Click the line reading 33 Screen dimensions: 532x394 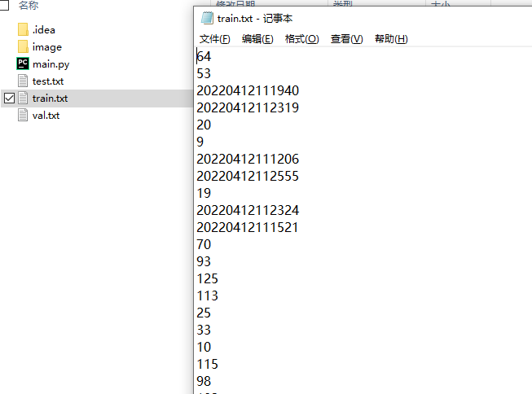pyautogui.click(x=204, y=330)
